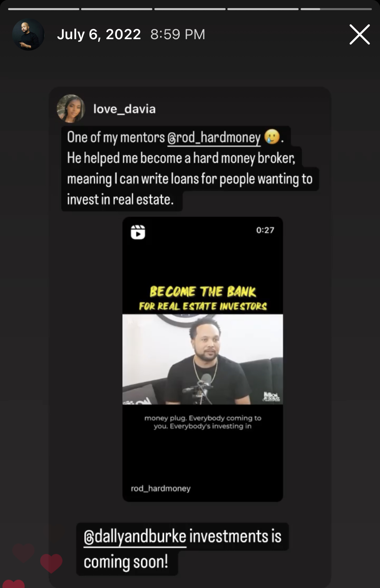The height and width of the screenshot is (588, 380).
Task: Open the love_davia username
Action: pyautogui.click(x=124, y=109)
